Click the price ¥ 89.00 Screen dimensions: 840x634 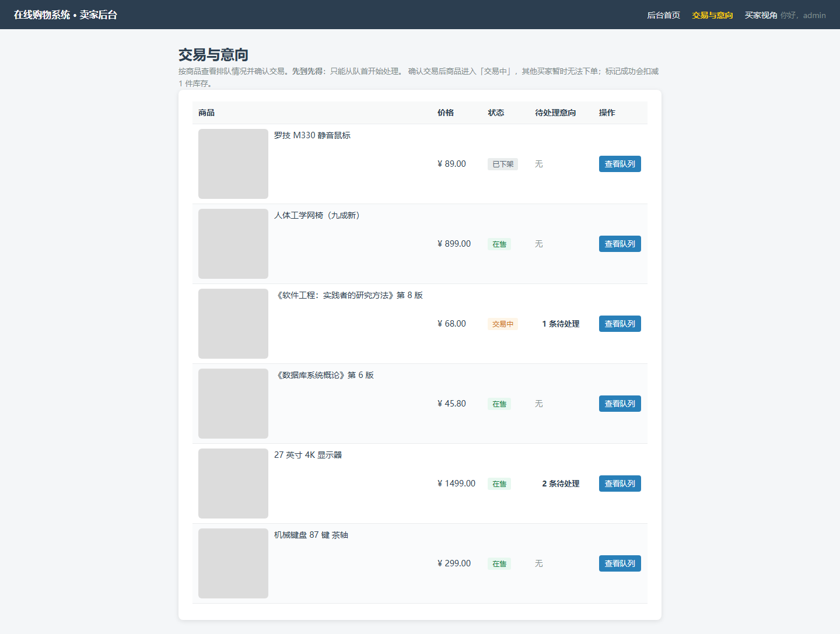click(452, 164)
